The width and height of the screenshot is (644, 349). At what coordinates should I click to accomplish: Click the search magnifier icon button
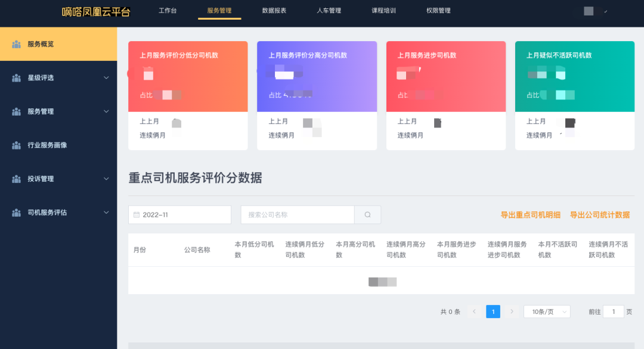click(x=367, y=215)
